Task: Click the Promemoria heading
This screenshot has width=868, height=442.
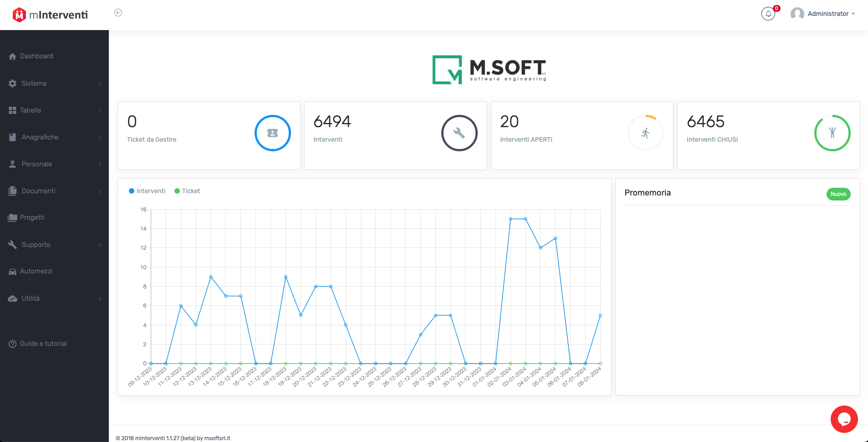Action: click(648, 193)
